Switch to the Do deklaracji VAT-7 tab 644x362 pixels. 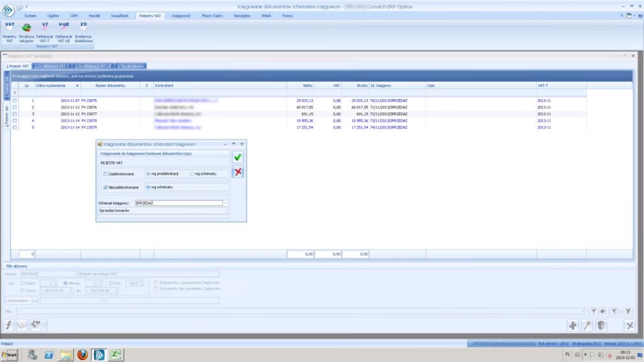pos(52,65)
